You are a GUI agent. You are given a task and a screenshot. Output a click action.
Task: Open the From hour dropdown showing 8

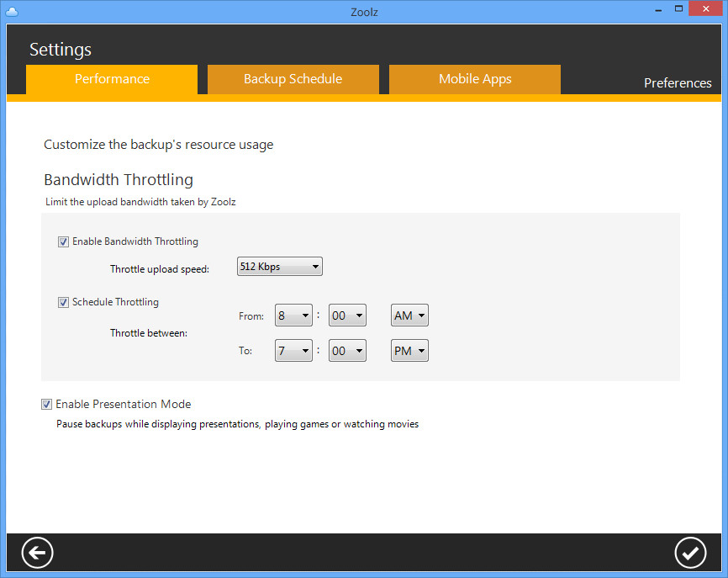(x=293, y=316)
